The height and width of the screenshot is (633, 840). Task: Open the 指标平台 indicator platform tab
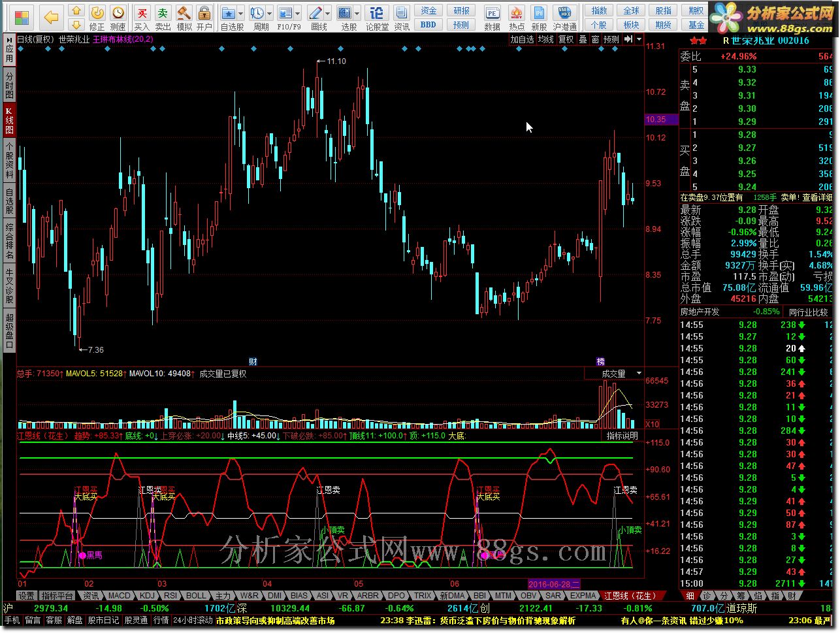tap(57, 596)
